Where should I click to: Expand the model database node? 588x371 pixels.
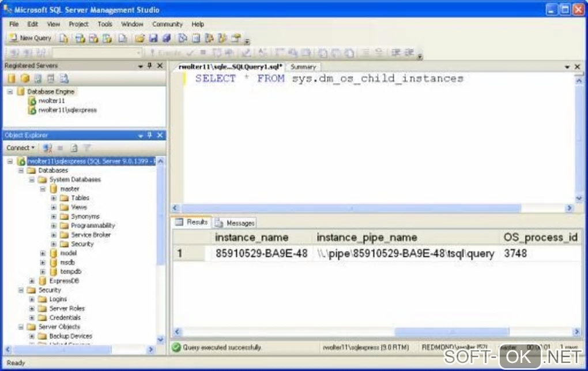(x=43, y=253)
